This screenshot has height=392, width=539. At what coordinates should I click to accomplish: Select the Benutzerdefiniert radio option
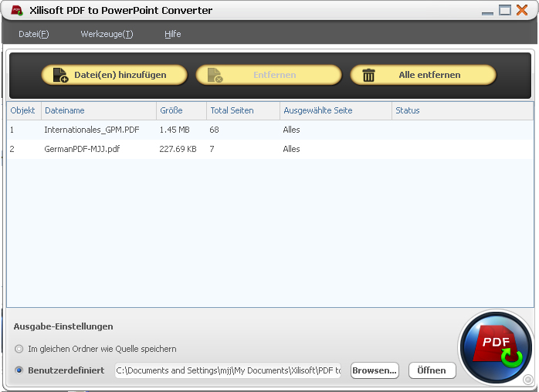tap(19, 370)
